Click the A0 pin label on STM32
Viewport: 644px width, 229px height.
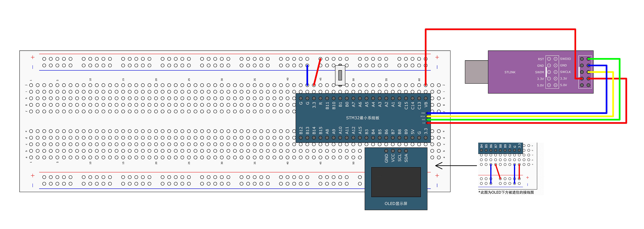[x=400, y=104]
